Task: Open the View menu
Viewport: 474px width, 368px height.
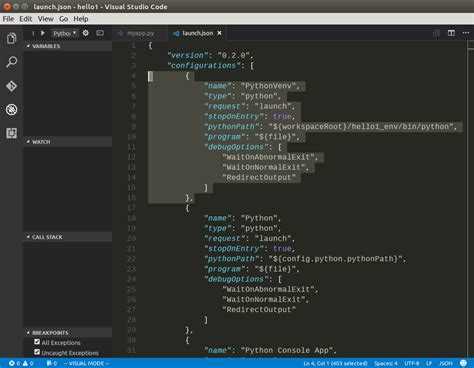Action: (46, 19)
